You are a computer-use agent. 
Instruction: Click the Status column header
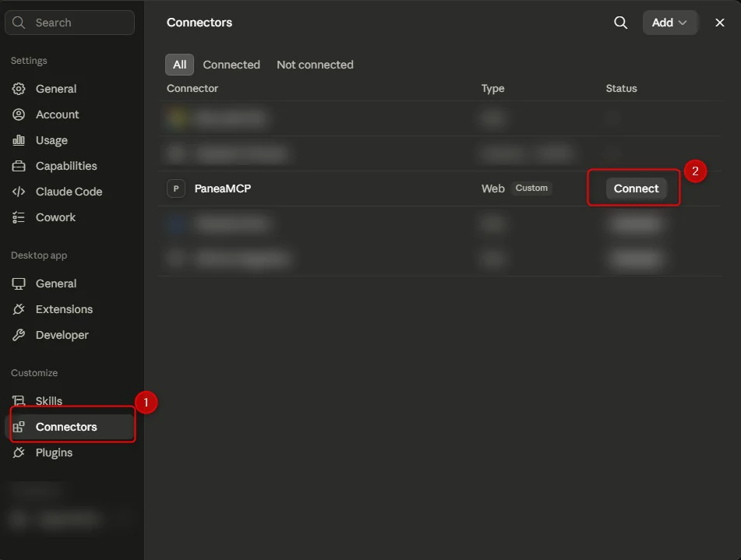[622, 88]
